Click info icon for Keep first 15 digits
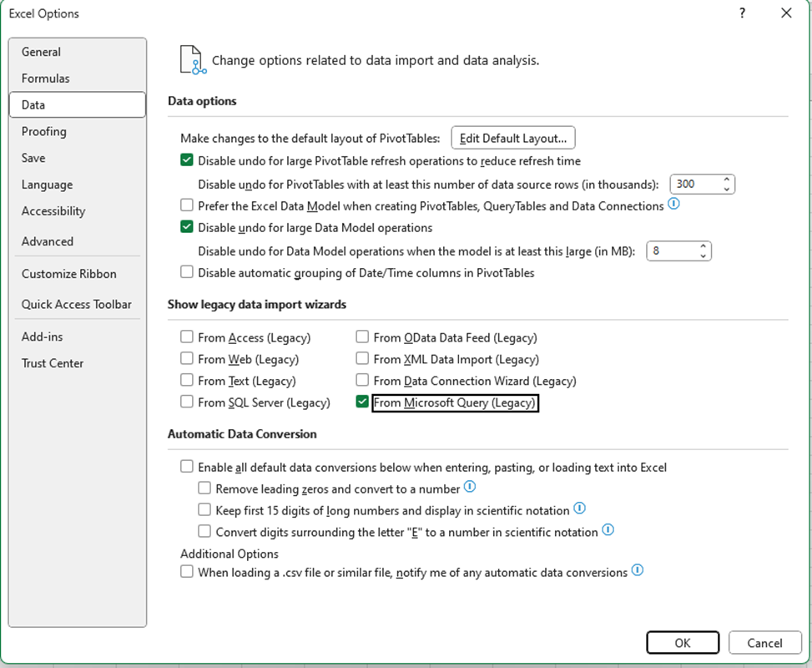812x668 pixels. point(579,509)
